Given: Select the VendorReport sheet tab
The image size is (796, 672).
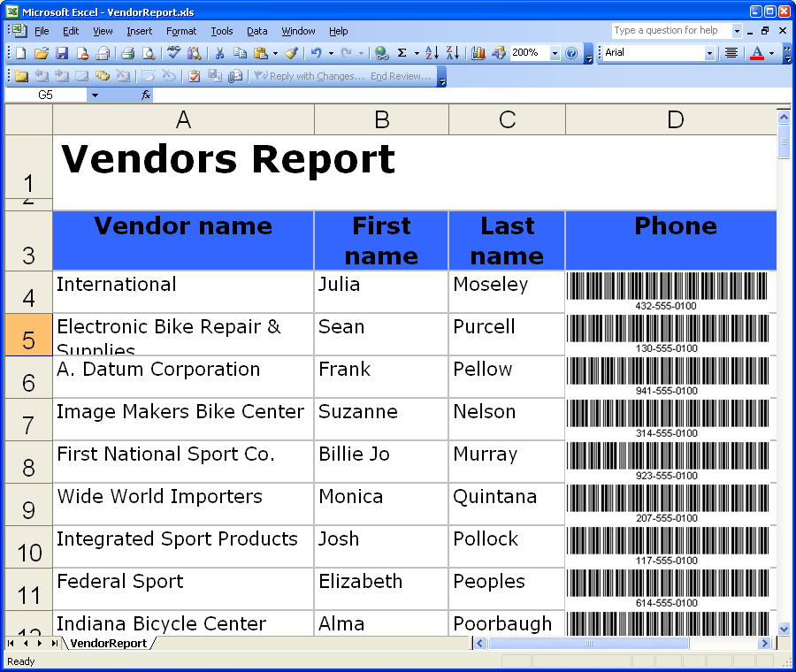Looking at the screenshot, I should tap(108, 643).
